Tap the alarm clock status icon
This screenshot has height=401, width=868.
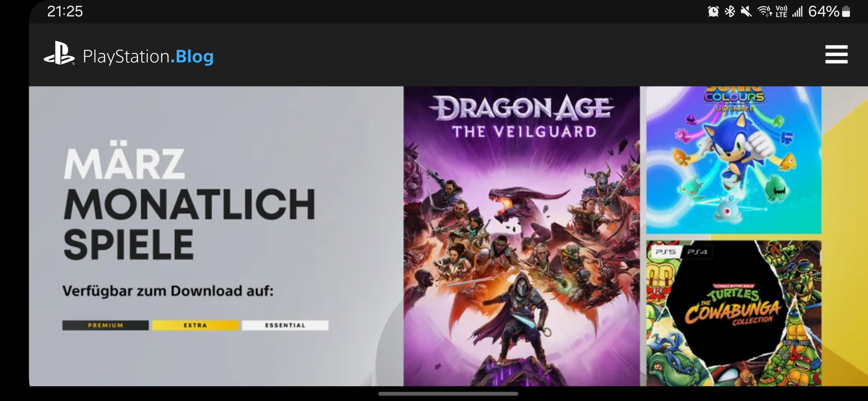point(713,12)
